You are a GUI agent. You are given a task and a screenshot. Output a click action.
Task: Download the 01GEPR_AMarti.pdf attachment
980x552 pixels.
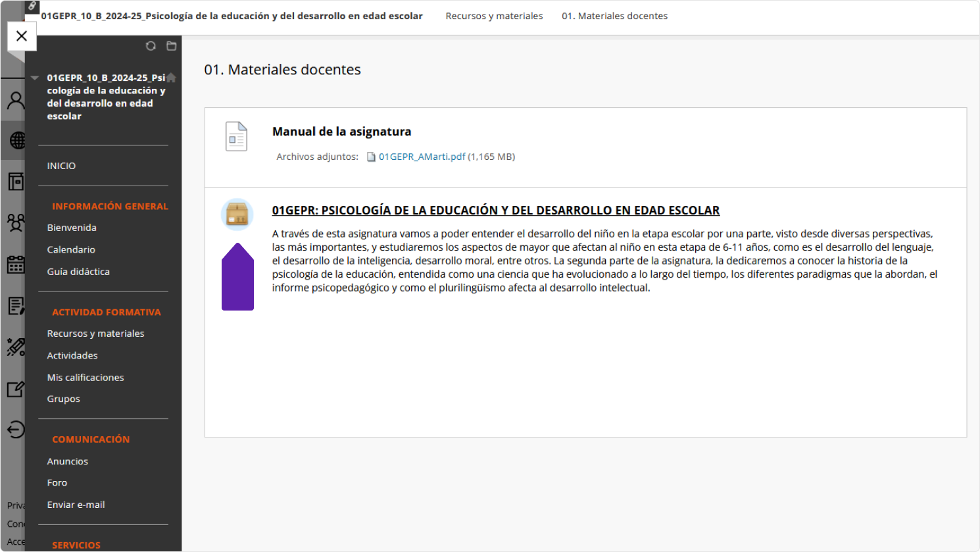(x=422, y=157)
